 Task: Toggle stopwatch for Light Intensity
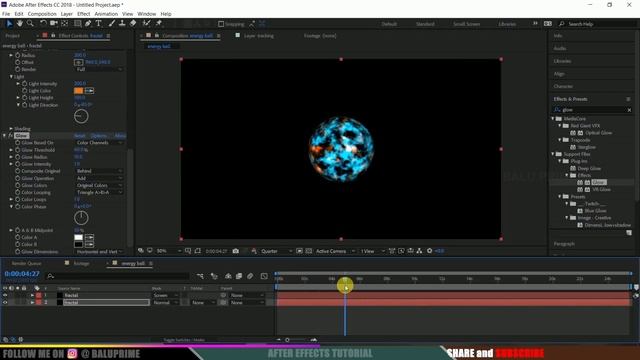pos(24,83)
